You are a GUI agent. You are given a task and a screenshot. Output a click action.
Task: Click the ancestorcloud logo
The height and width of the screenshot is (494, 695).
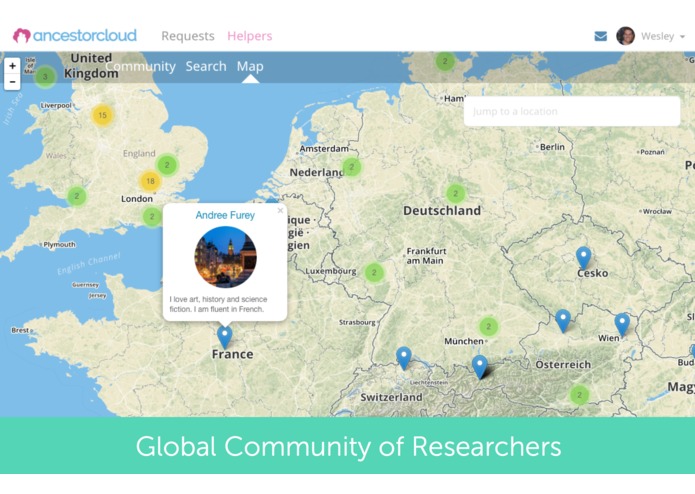(x=74, y=35)
